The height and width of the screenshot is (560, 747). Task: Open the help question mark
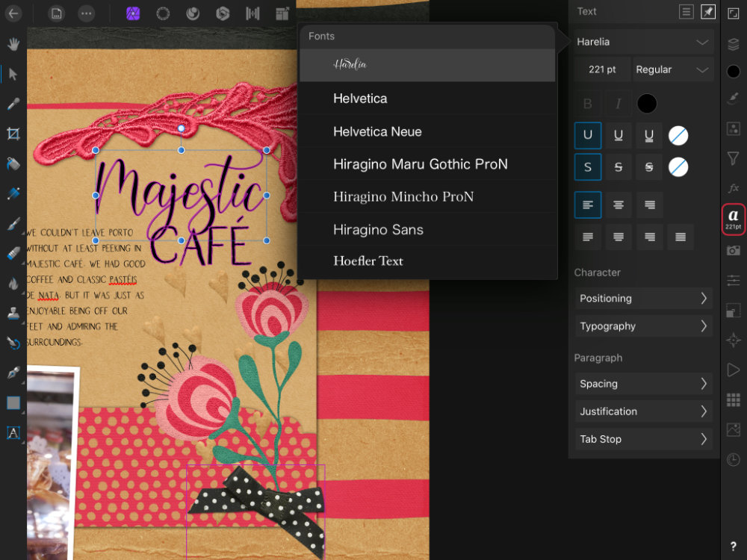(x=734, y=547)
